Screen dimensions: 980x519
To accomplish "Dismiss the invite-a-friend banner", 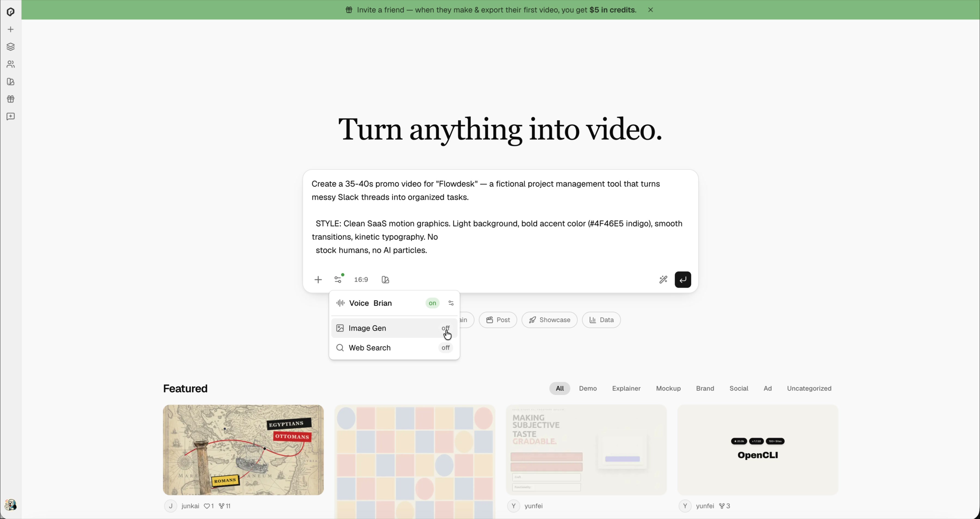I will pos(650,10).
